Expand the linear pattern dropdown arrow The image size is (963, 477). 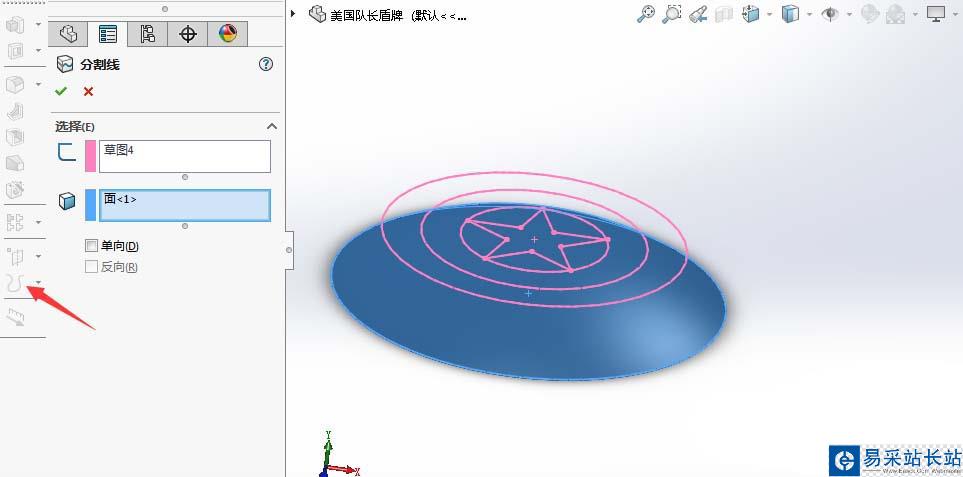(39, 222)
